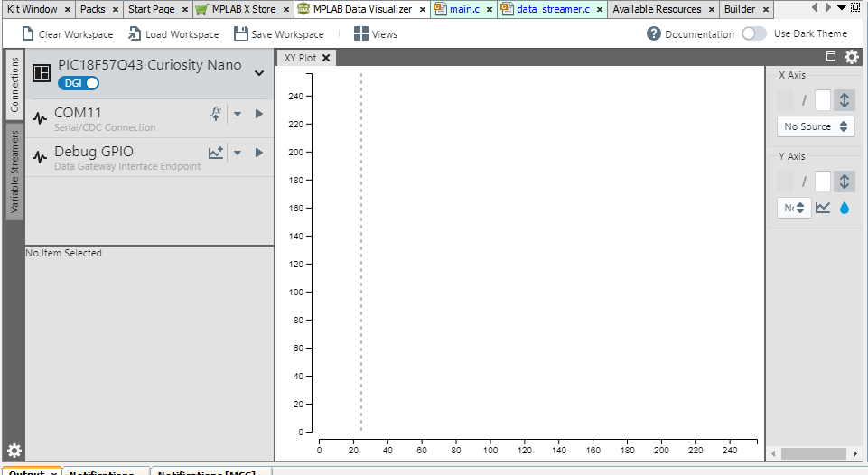The image size is (868, 475).
Task: Open XY Plot settings gear
Action: click(852, 57)
